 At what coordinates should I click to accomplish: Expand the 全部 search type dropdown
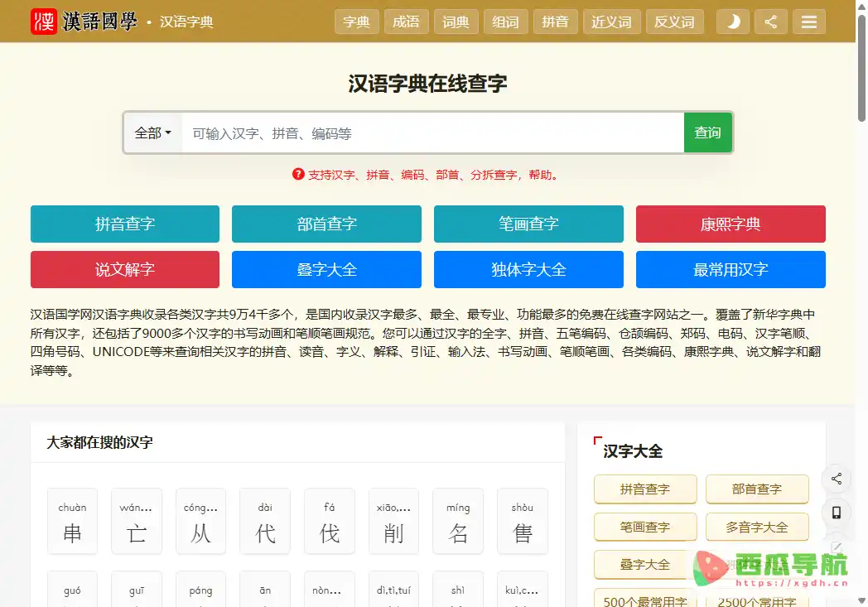coord(152,132)
